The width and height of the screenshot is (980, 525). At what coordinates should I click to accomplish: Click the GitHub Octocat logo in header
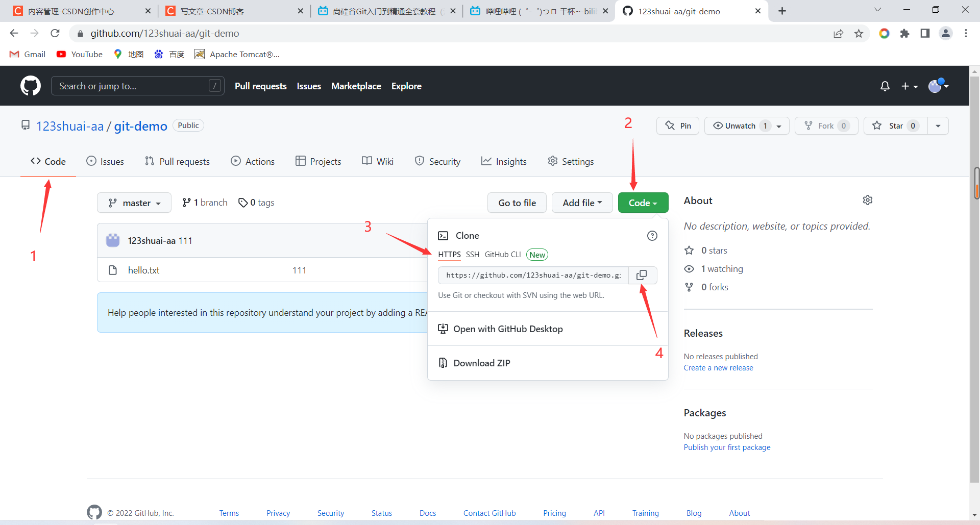click(x=31, y=86)
